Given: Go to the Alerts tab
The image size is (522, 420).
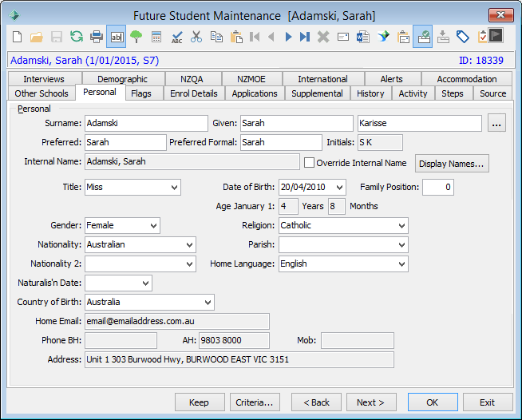Looking at the screenshot, I should [392, 79].
